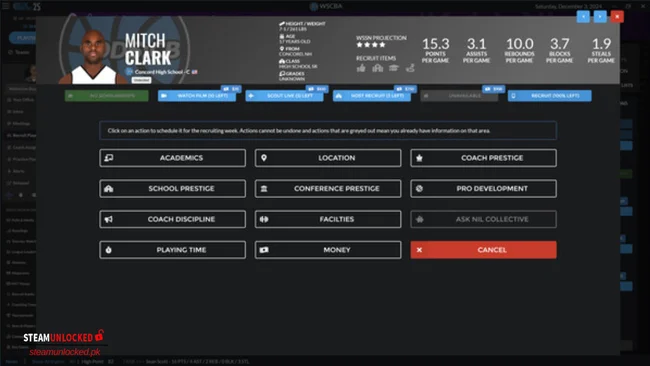Click the Grades Unknown info label
This screenshot has height=366, width=650.
point(292,76)
